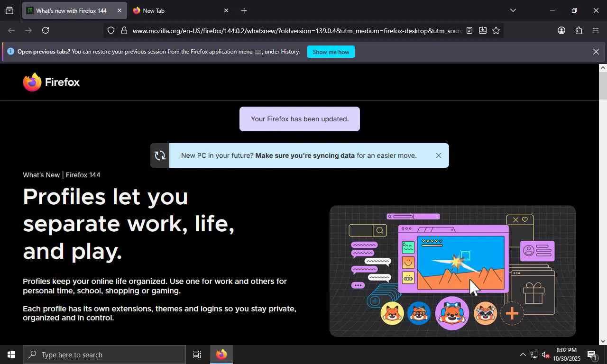Switch to the New Tab tab

tap(180, 10)
